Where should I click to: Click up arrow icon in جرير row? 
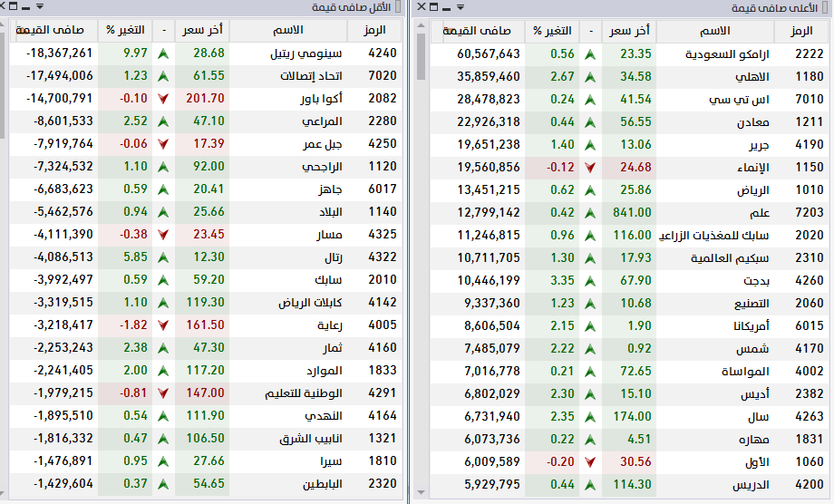click(x=590, y=145)
